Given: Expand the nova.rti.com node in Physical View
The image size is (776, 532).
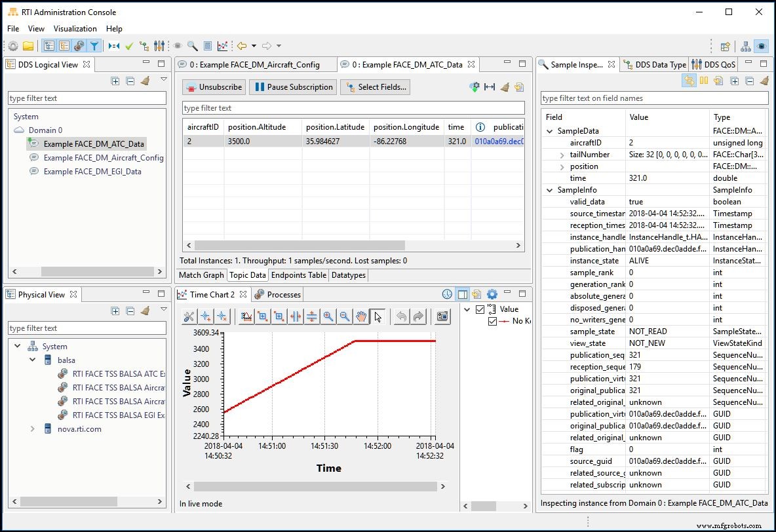Looking at the screenshot, I should click(32, 428).
